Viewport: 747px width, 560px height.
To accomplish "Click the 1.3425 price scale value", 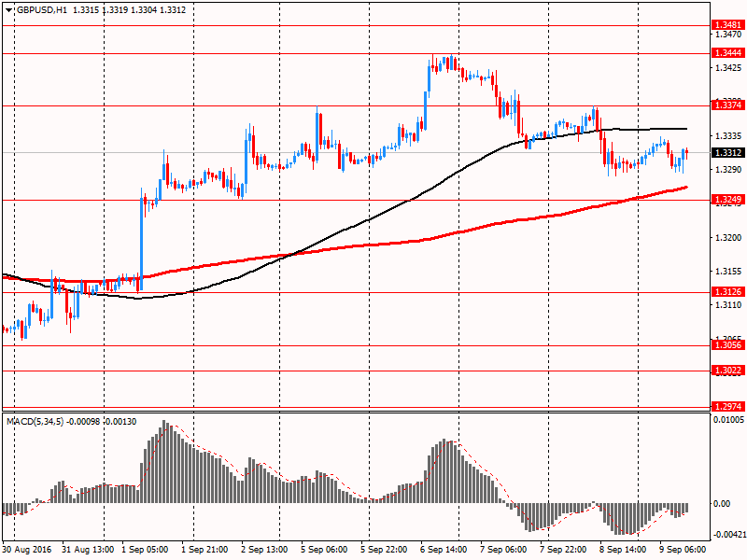I will pyautogui.click(x=729, y=68).
